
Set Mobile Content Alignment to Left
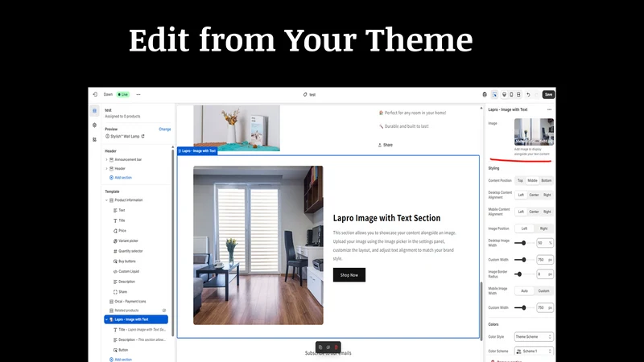(521, 212)
